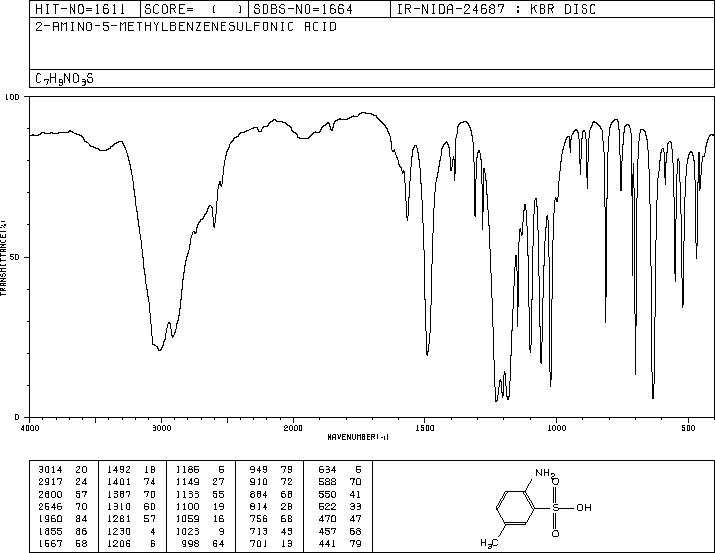Click the IR-NIDA-24687 : KBR DISC header
The width and height of the screenshot is (715, 553).
click(497, 9)
